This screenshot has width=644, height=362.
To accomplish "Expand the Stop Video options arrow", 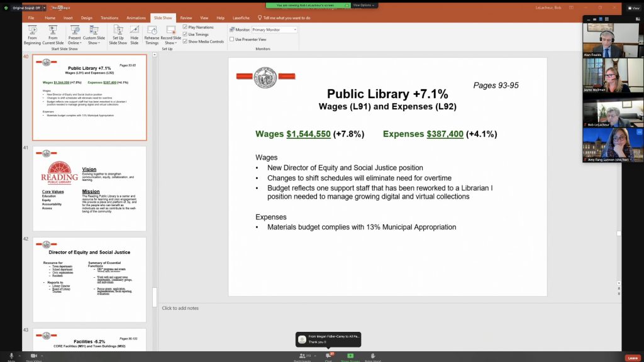I will 42,356.
